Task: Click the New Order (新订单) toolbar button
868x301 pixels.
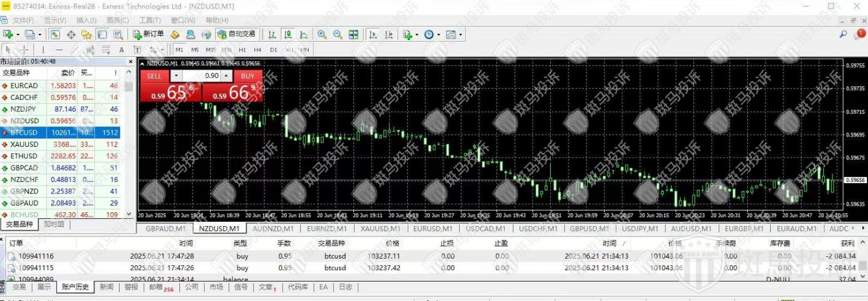Action: point(149,34)
